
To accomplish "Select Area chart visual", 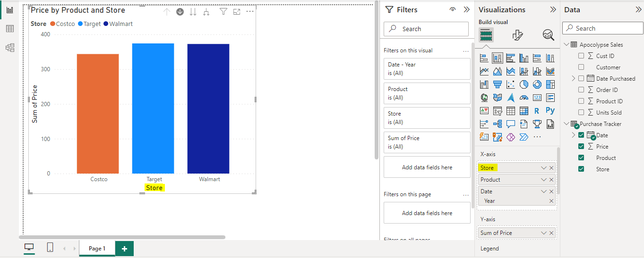I will click(x=497, y=71).
